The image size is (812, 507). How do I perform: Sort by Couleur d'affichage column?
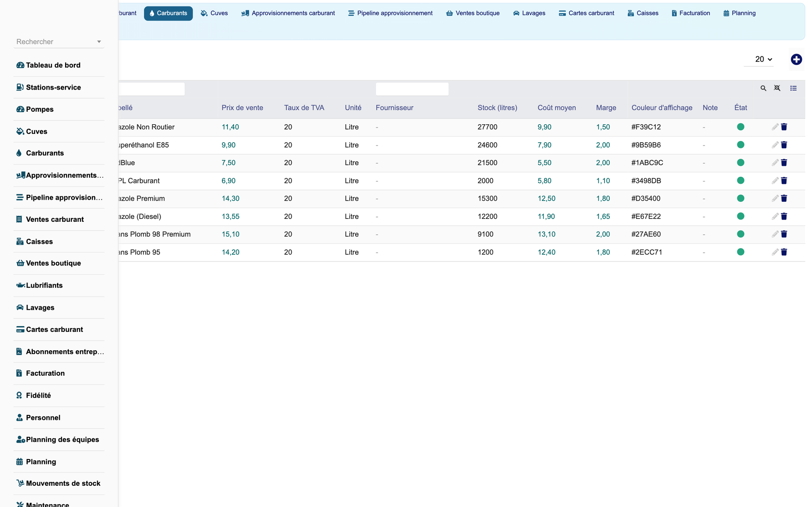click(661, 108)
